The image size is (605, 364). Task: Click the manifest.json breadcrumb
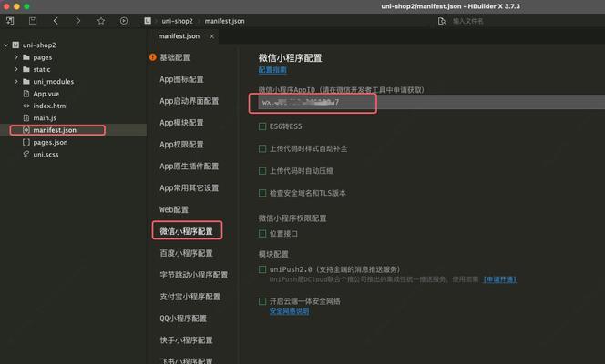click(224, 21)
